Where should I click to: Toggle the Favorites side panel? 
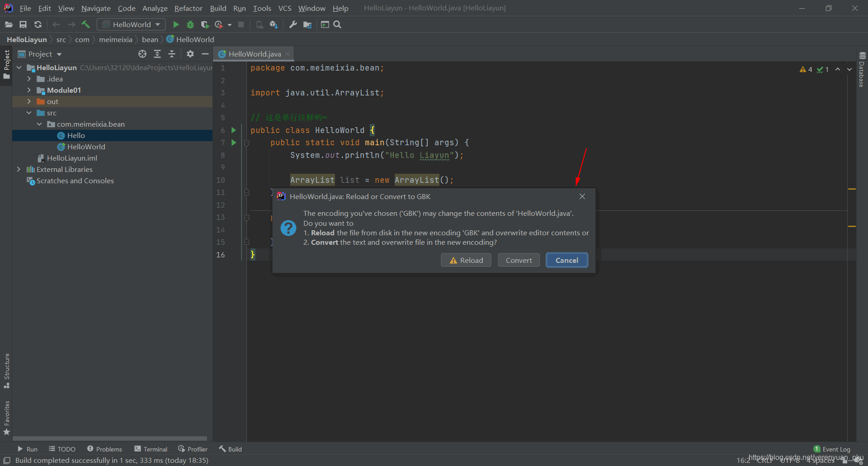6,418
